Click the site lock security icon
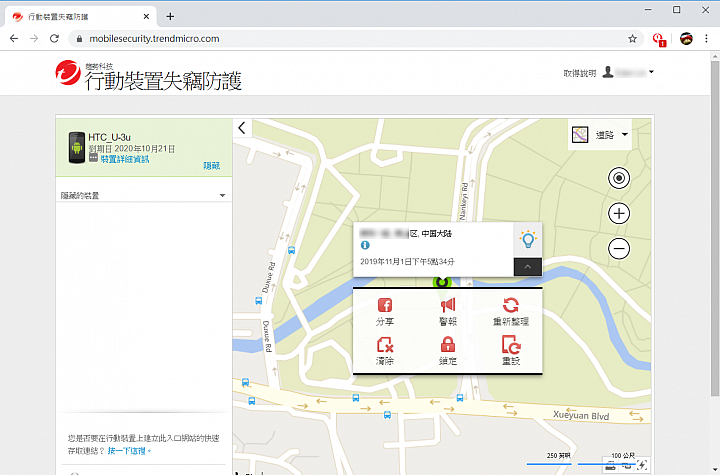Image resolution: width=720 pixels, height=475 pixels. (x=79, y=39)
